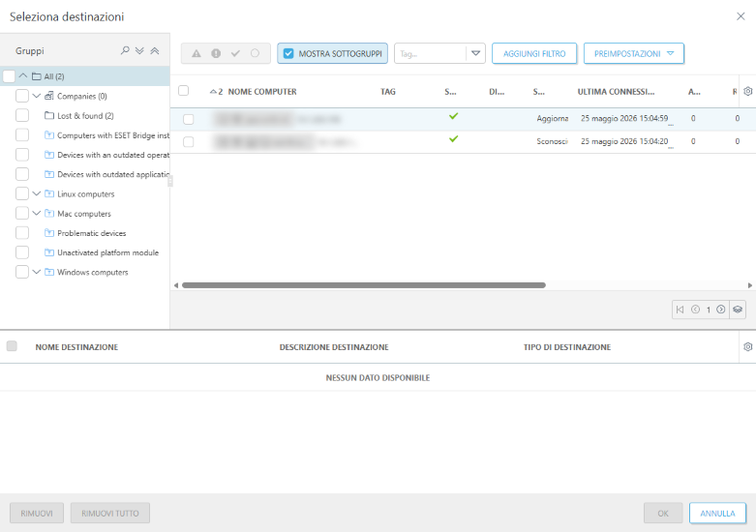Check the computer row with Aggiorna status
The width and height of the screenshot is (756, 532).
pos(189,119)
